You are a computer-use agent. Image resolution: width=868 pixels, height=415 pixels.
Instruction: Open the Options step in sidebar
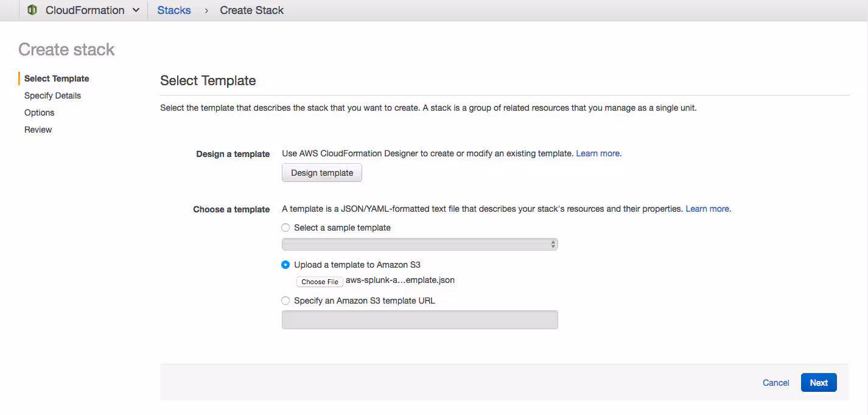point(39,113)
